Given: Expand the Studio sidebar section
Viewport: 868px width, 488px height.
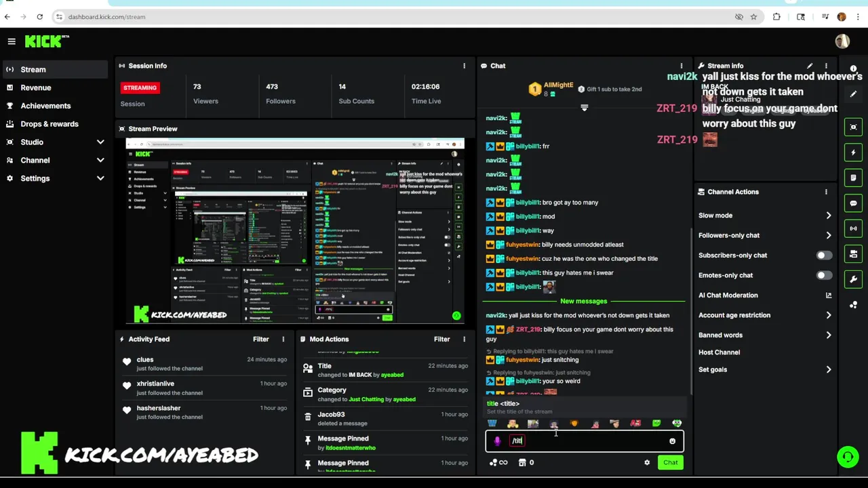Looking at the screenshot, I should coord(100,142).
